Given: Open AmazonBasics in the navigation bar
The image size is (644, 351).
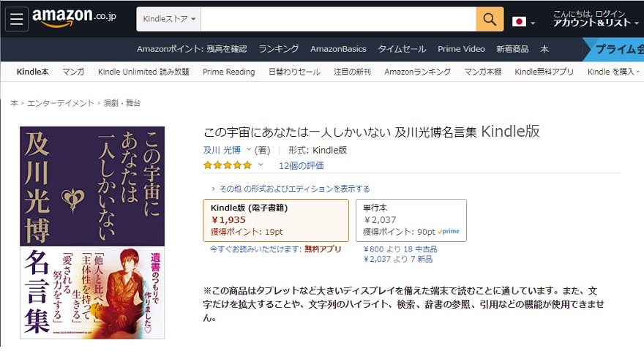Looking at the screenshot, I should pyautogui.click(x=338, y=49).
